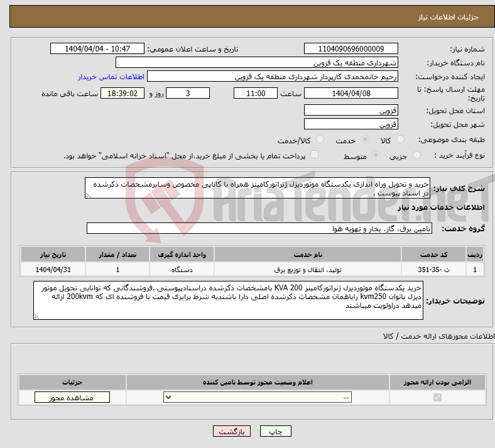Click the اعلام وضعیت مجوز header

click(x=258, y=382)
